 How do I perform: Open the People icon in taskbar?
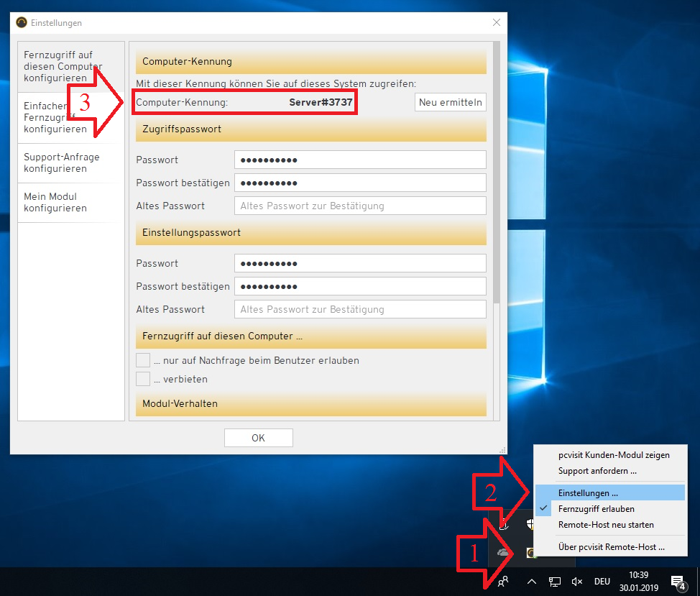coord(504,582)
